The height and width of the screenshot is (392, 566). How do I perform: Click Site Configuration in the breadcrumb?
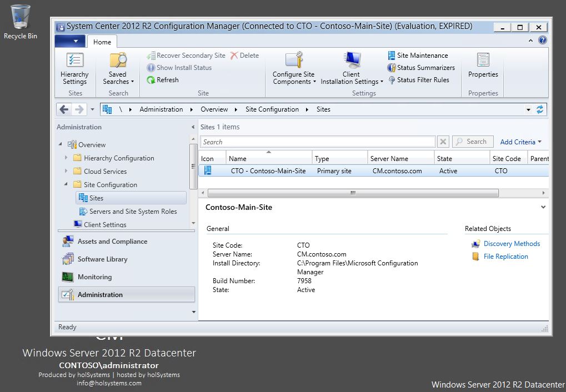coord(272,109)
